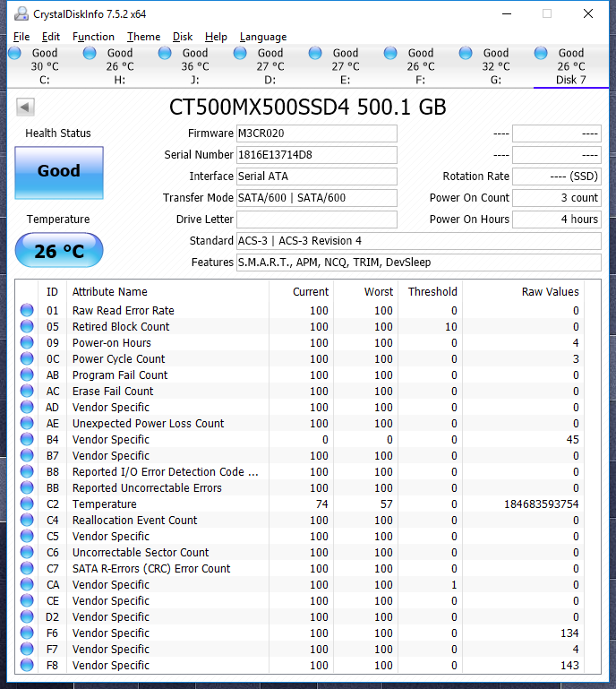Open the Language menu
This screenshot has height=689, width=616.
tap(262, 37)
